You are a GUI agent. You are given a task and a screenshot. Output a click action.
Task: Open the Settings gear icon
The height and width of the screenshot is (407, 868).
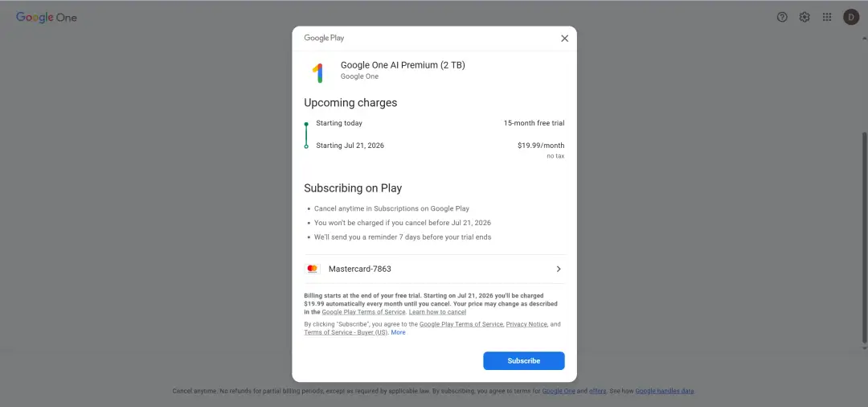[805, 17]
